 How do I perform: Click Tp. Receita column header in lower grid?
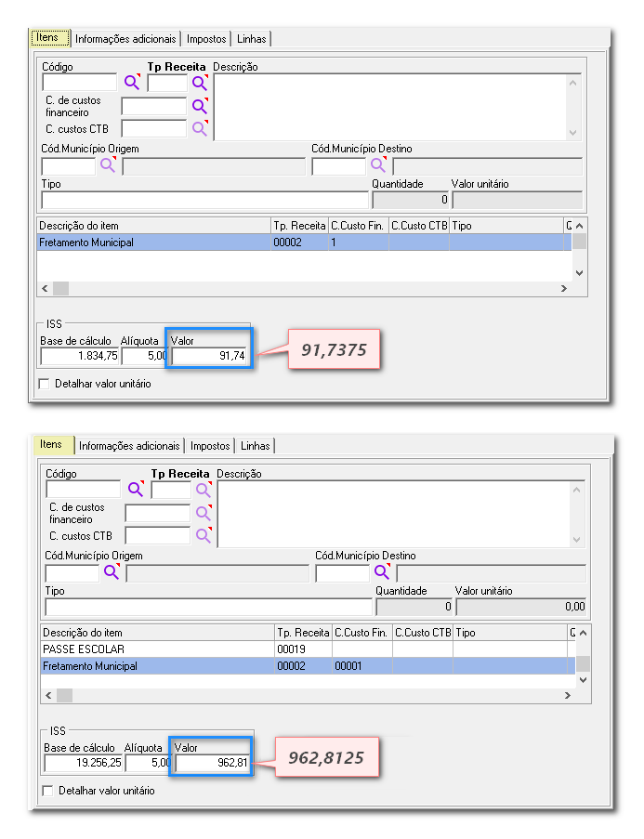[x=304, y=633]
